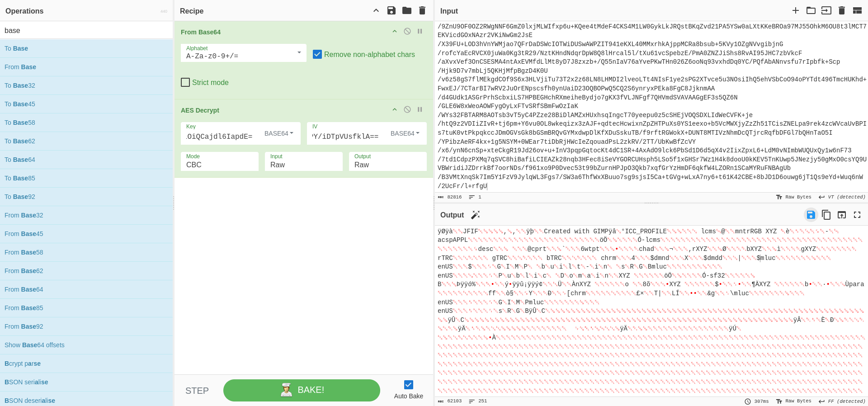Viewport: 868px width, 406px height.
Task: Load a recipe via the folder icon
Action: click(407, 10)
